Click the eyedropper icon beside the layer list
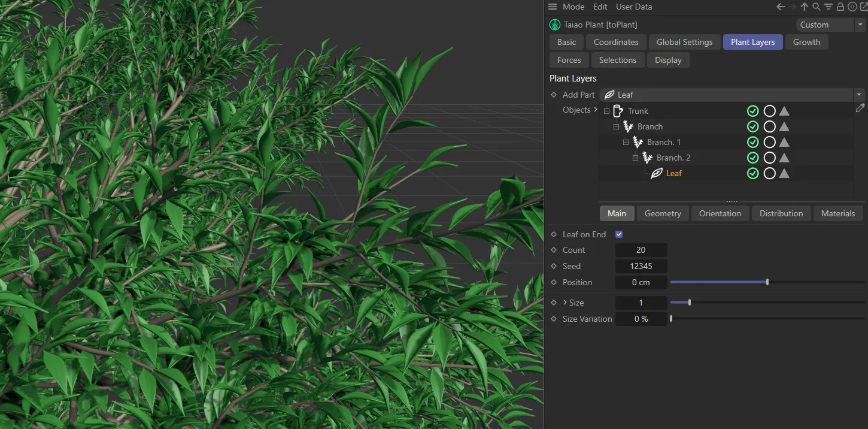Screen dimensions: 868x429 coord(860,108)
